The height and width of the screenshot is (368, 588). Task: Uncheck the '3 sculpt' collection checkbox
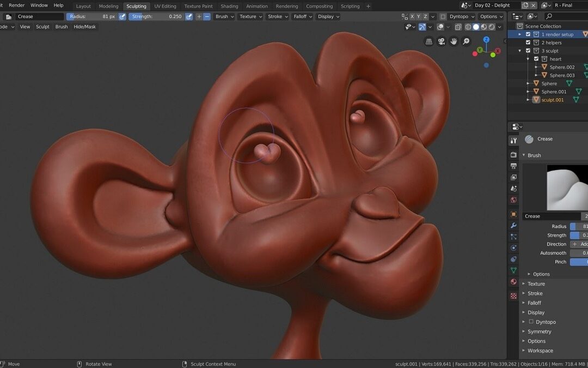(x=528, y=51)
